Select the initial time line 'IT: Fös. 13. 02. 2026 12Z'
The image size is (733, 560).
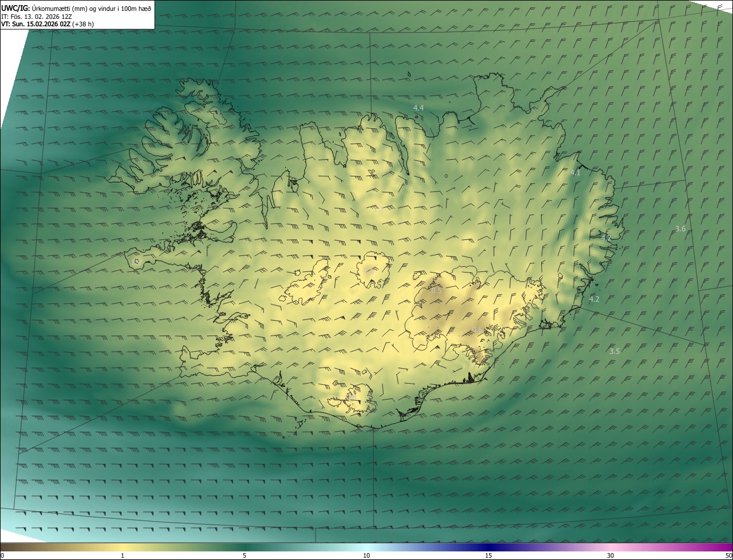(37, 16)
